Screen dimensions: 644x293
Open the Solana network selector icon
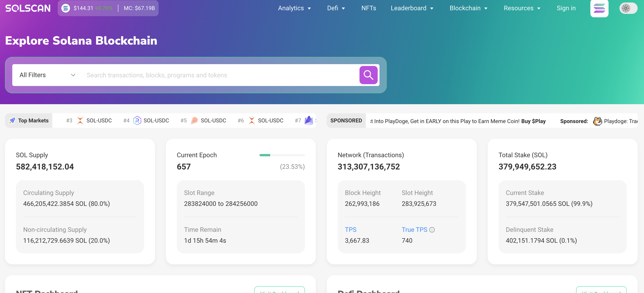[x=599, y=8]
